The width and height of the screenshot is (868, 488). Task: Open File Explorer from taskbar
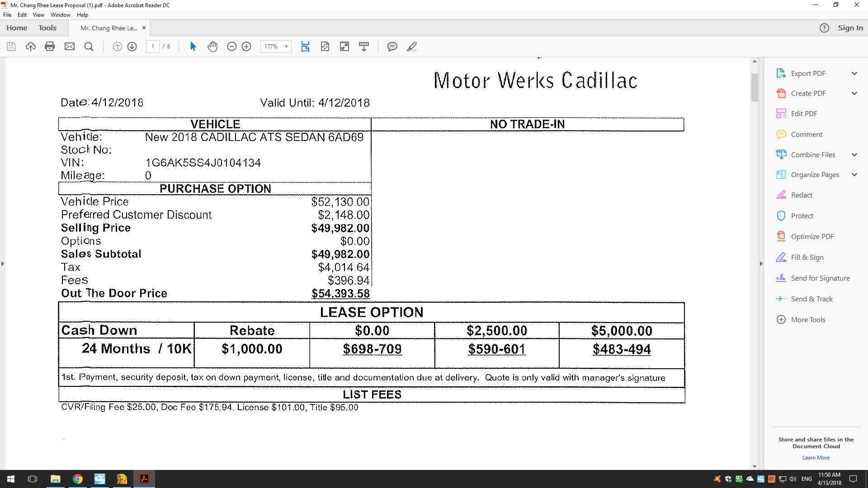[x=55, y=479]
